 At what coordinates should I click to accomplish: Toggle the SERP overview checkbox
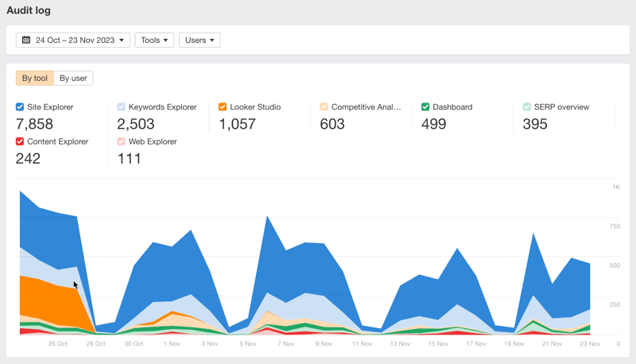[x=527, y=106]
